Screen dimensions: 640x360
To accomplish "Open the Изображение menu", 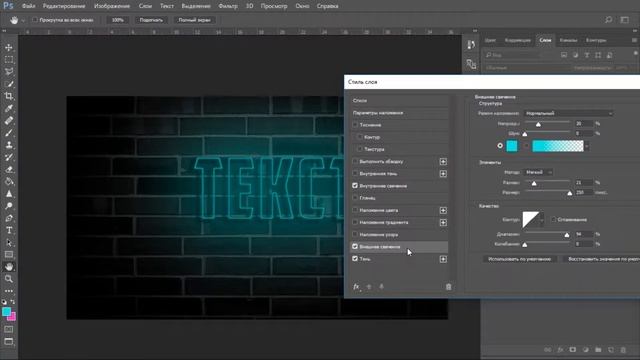I will tap(112, 6).
